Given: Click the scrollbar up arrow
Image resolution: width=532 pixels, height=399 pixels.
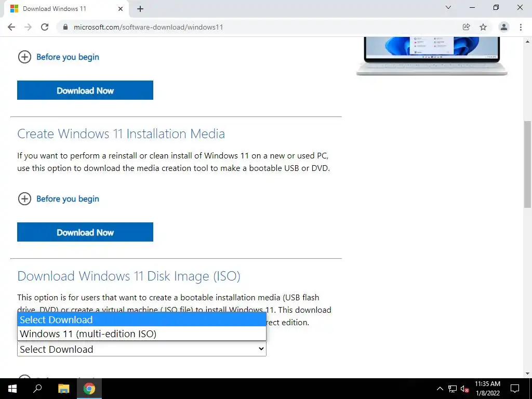Looking at the screenshot, I should [x=528, y=42].
